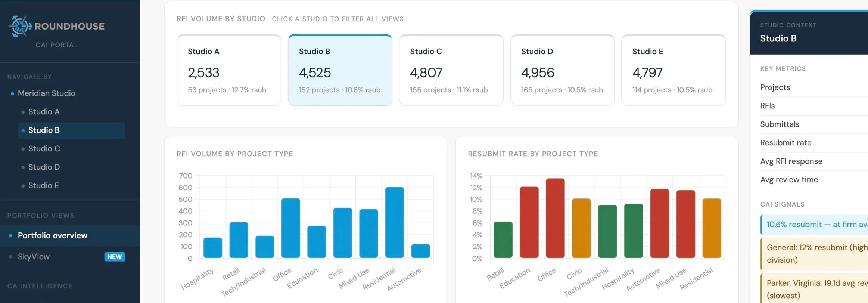The height and width of the screenshot is (303, 868).
Task: Select the SkyView NEW badge
Action: pyautogui.click(x=115, y=257)
